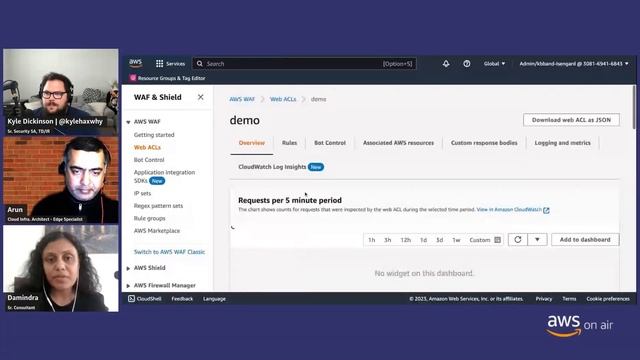The height and width of the screenshot is (360, 640).
Task: Open Cookie preferences in footer
Action: [x=608, y=299]
